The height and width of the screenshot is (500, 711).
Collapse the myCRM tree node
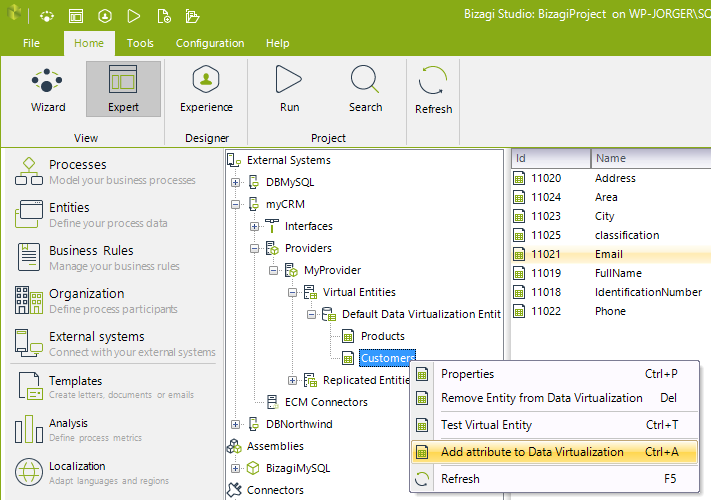coord(235,204)
